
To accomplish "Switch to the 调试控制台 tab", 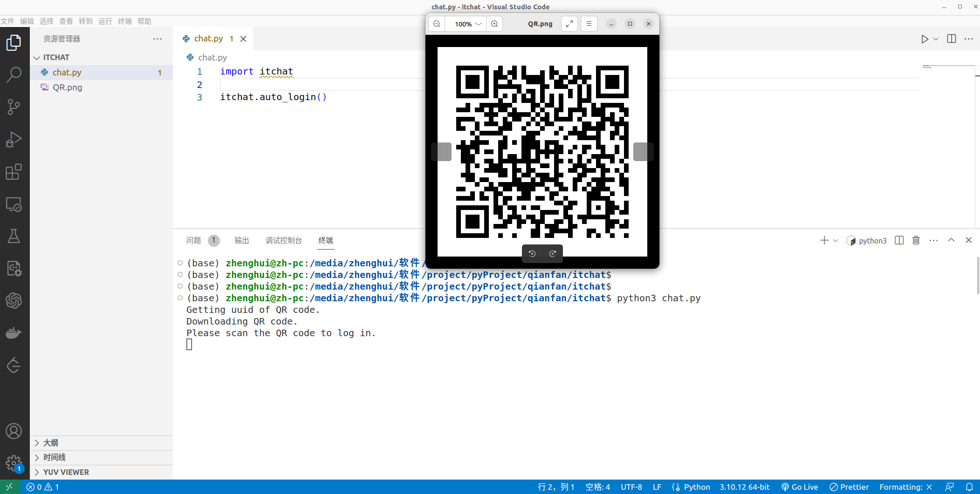I will [284, 240].
